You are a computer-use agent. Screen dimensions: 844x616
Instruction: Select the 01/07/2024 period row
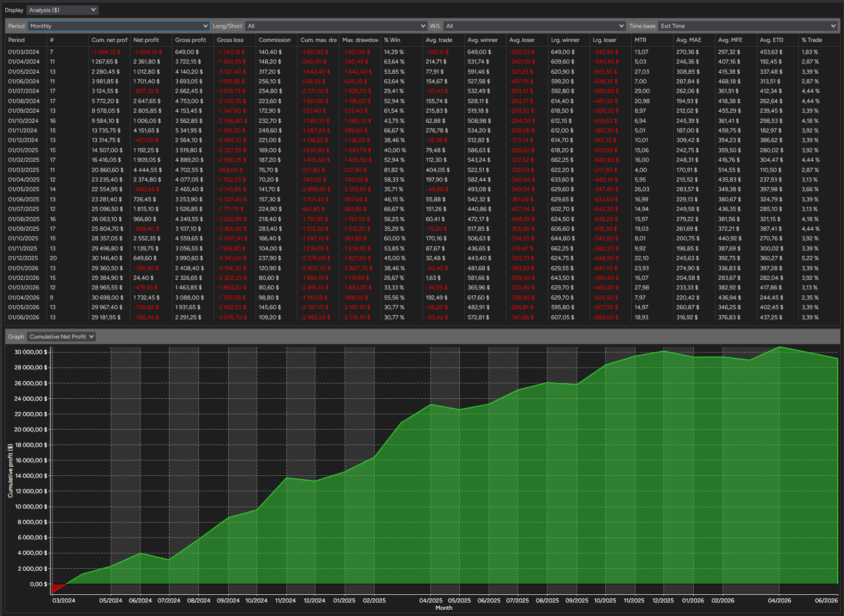point(423,91)
